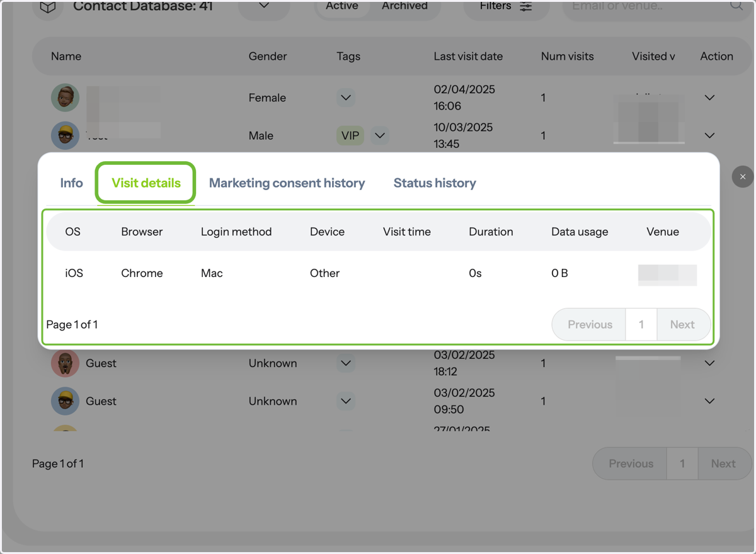Click avatar of Guest visited 18:12
This screenshot has height=554, width=756.
pos(65,363)
